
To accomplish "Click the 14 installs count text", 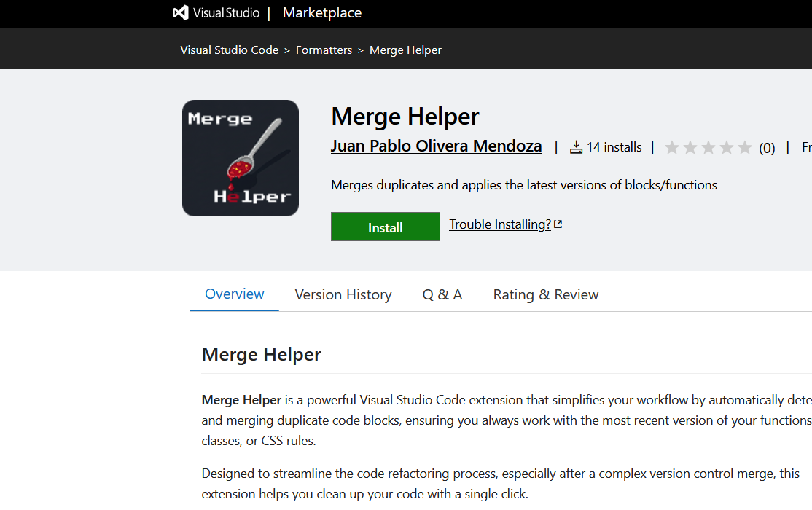I will [614, 148].
